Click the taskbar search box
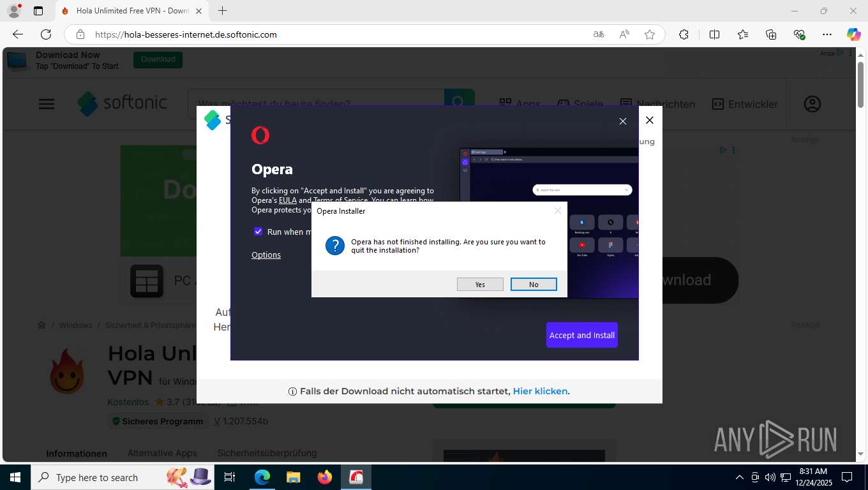The width and height of the screenshot is (868, 490). (123, 477)
